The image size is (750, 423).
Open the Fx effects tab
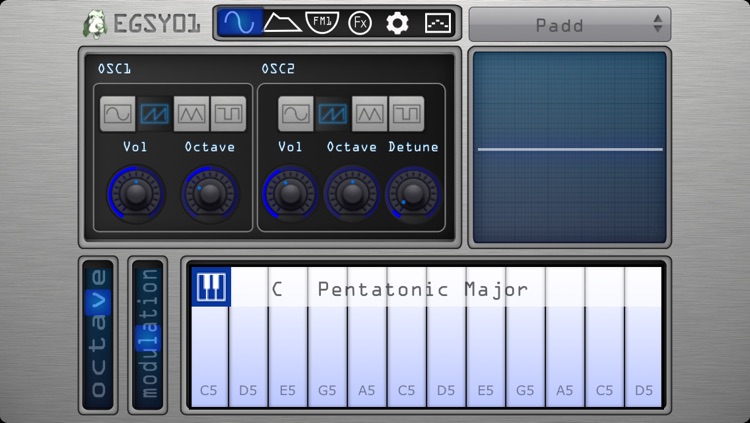[360, 22]
